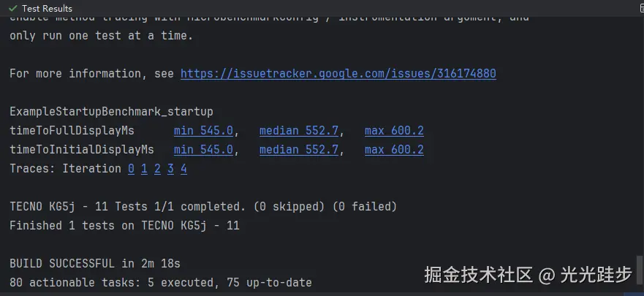Click the 80 actionable tasks output line

[x=161, y=282]
